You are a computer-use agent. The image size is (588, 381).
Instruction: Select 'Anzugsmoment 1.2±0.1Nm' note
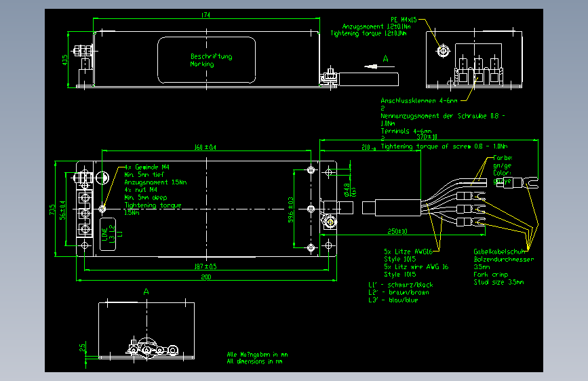[x=376, y=26]
